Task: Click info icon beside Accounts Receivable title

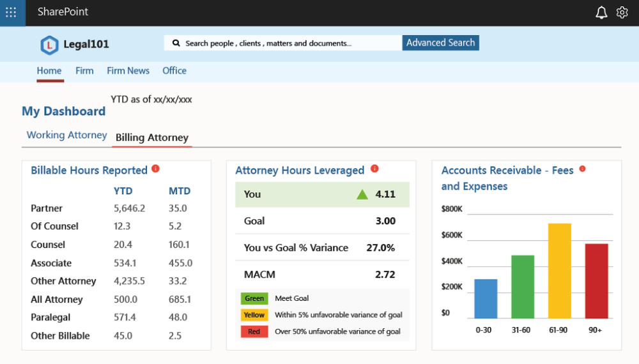Action: [x=582, y=169]
